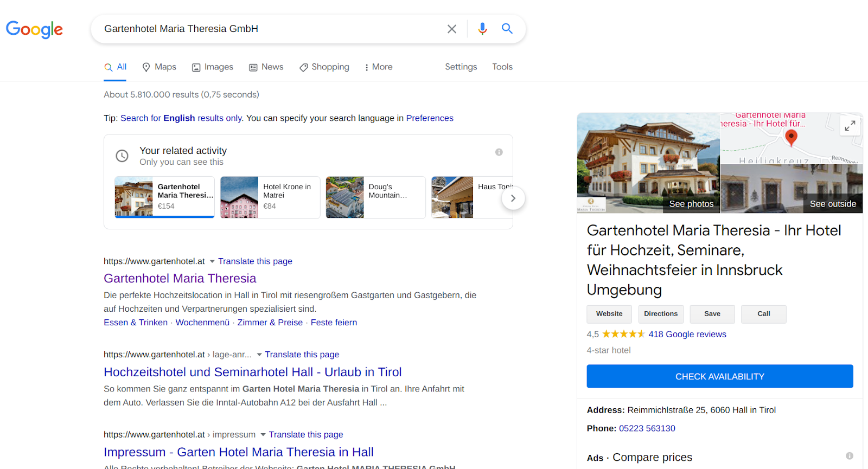Click the blue magnifier search icon

click(507, 29)
